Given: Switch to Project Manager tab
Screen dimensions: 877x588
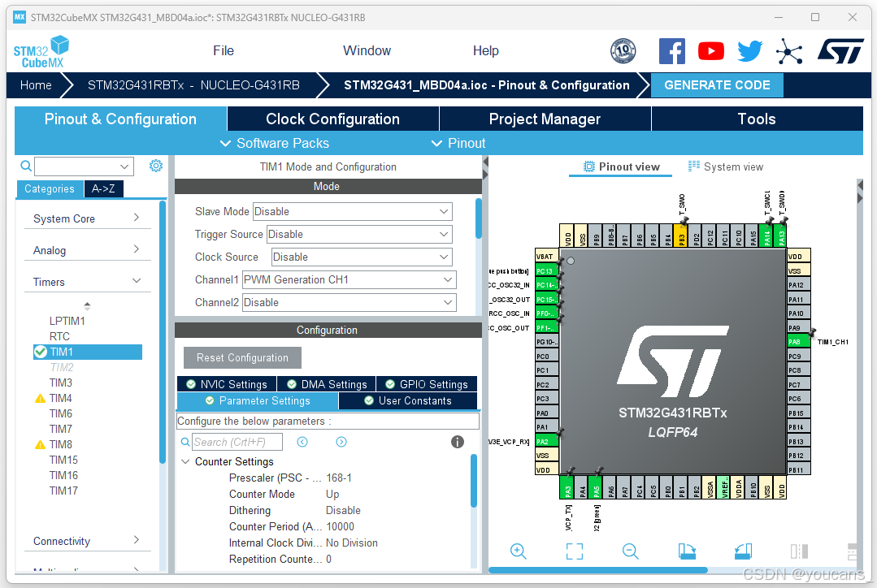Looking at the screenshot, I should click(x=545, y=119).
